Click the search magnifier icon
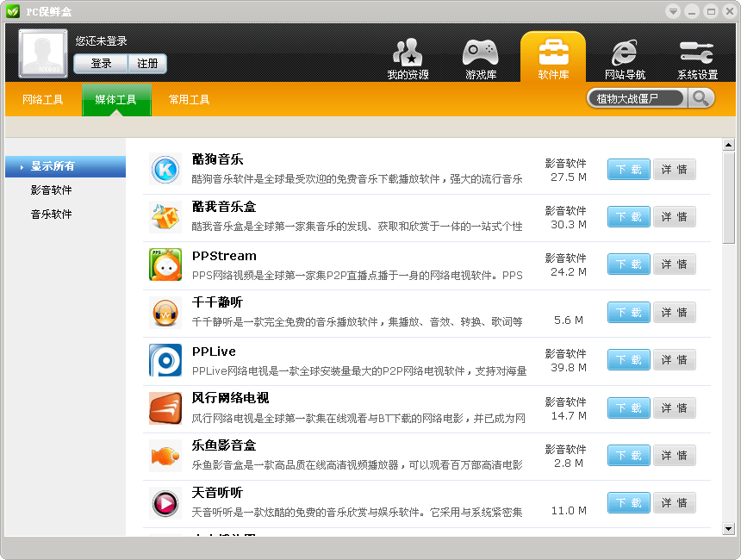 point(701,98)
